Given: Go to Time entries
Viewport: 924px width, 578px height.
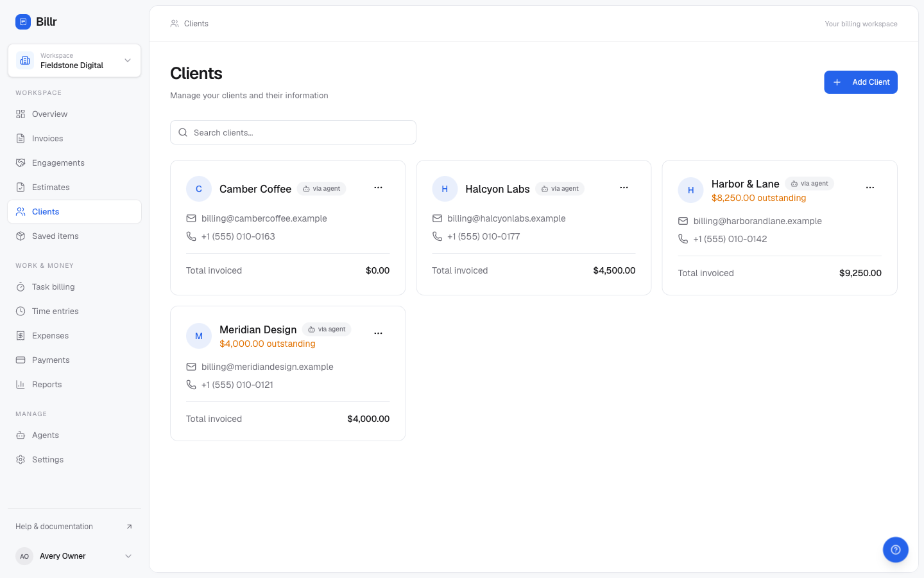Looking at the screenshot, I should pos(74,311).
